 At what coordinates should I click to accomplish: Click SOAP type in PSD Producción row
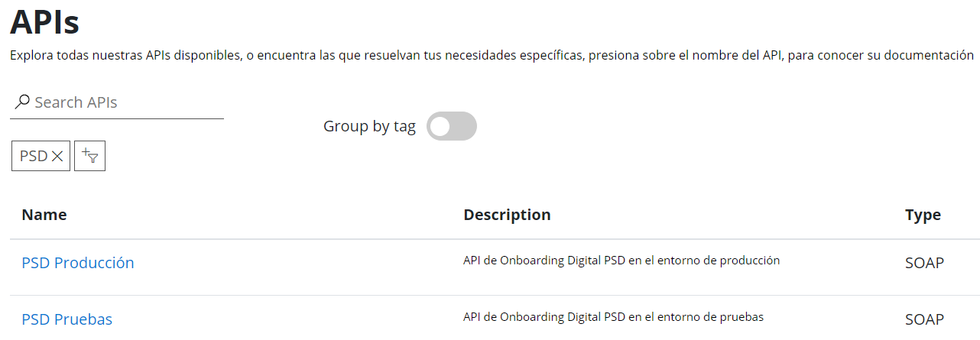coord(924,264)
